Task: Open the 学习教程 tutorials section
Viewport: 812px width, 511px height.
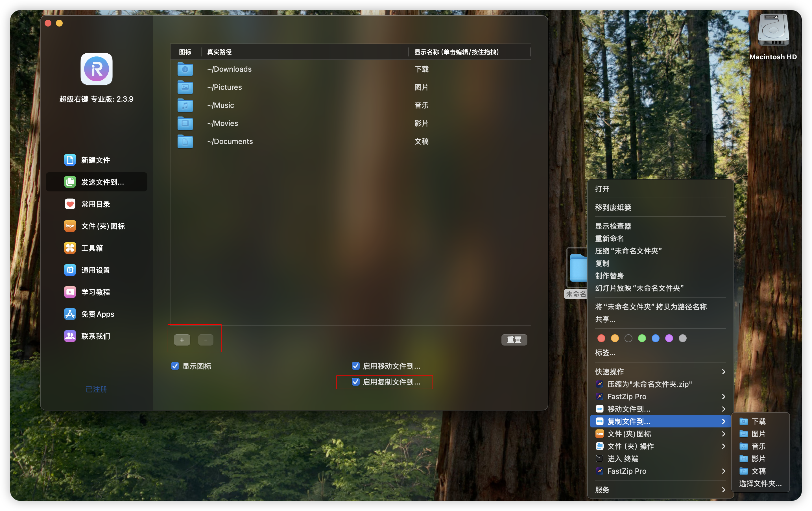Action: (x=95, y=292)
